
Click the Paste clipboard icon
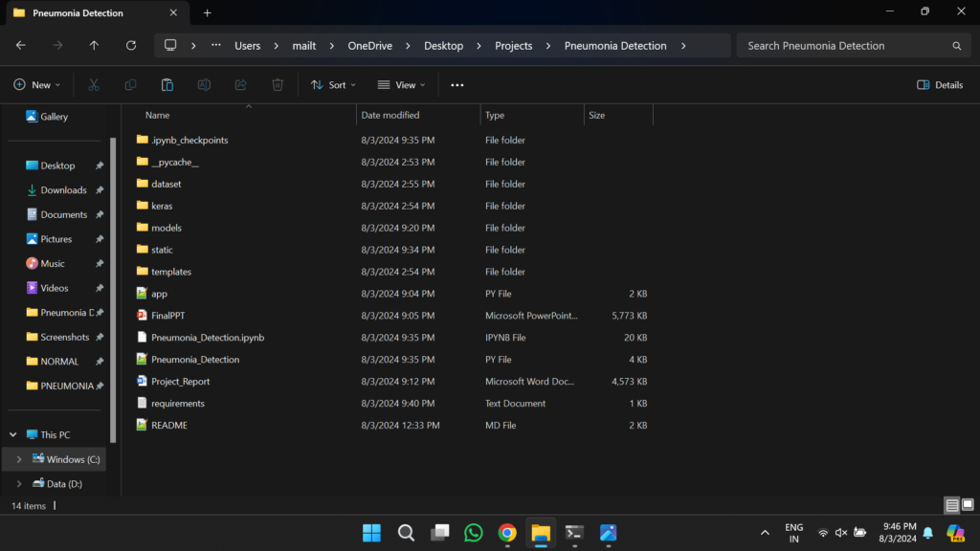tap(167, 85)
